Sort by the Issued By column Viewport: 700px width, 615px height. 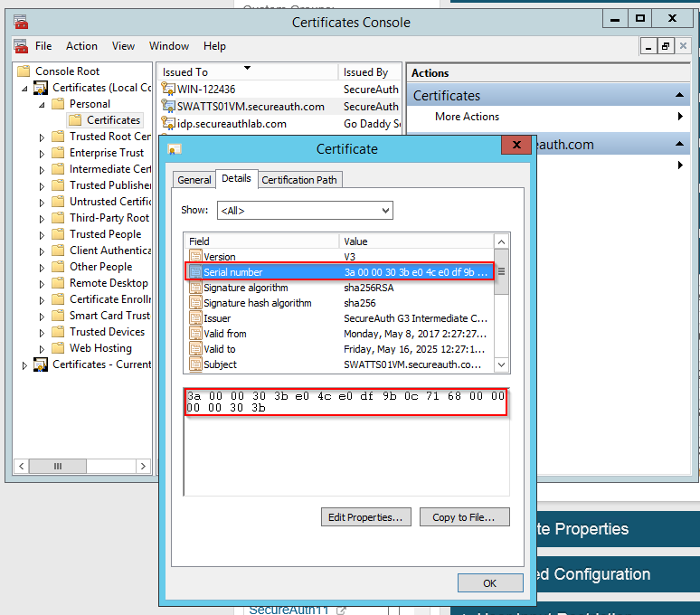[x=369, y=71]
